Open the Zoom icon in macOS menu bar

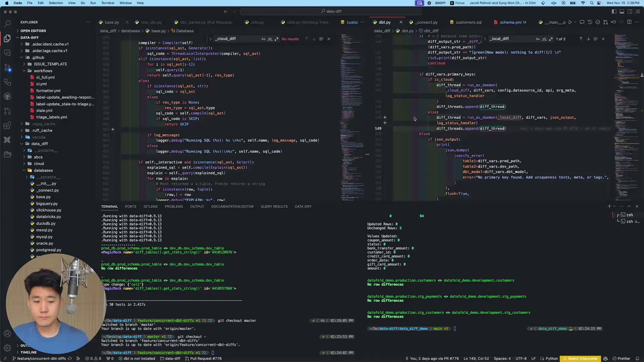click(439, 3)
